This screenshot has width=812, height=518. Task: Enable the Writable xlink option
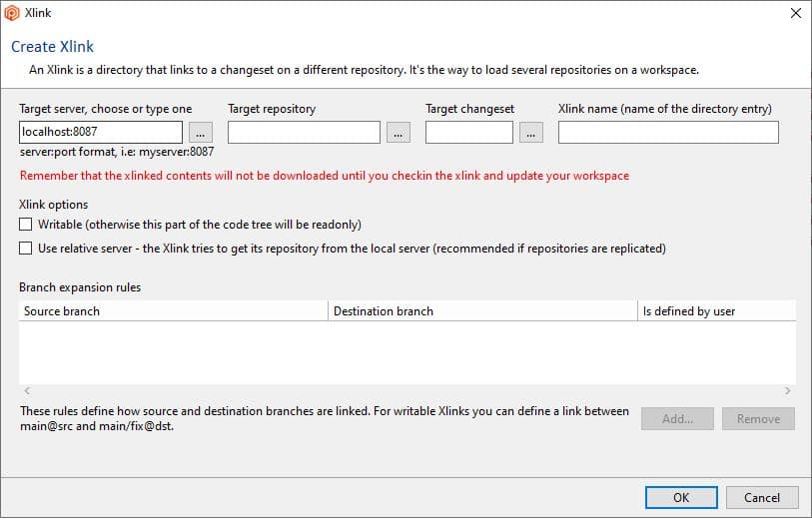point(26,225)
